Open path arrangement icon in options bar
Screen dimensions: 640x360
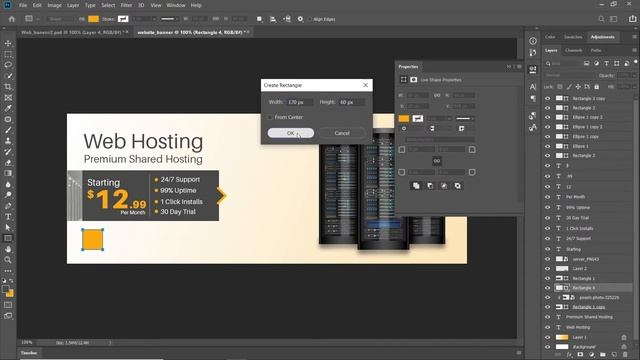tap(287, 19)
